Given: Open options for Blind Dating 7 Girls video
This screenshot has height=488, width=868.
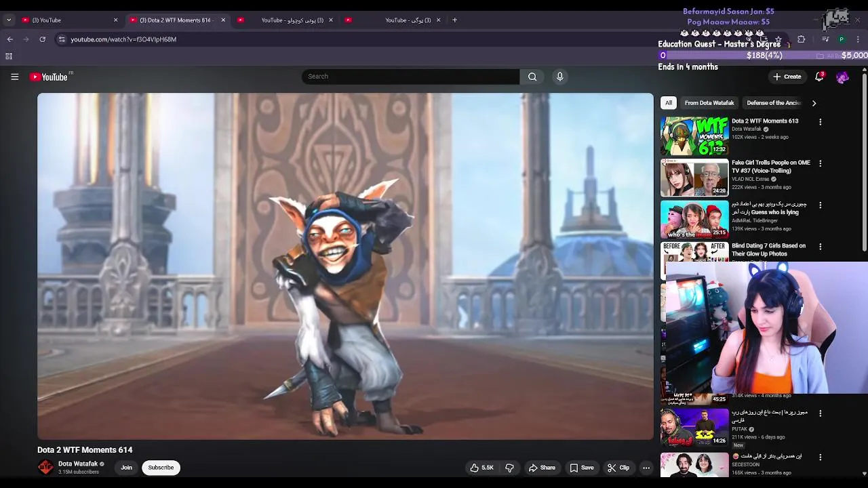Looking at the screenshot, I should point(820,247).
